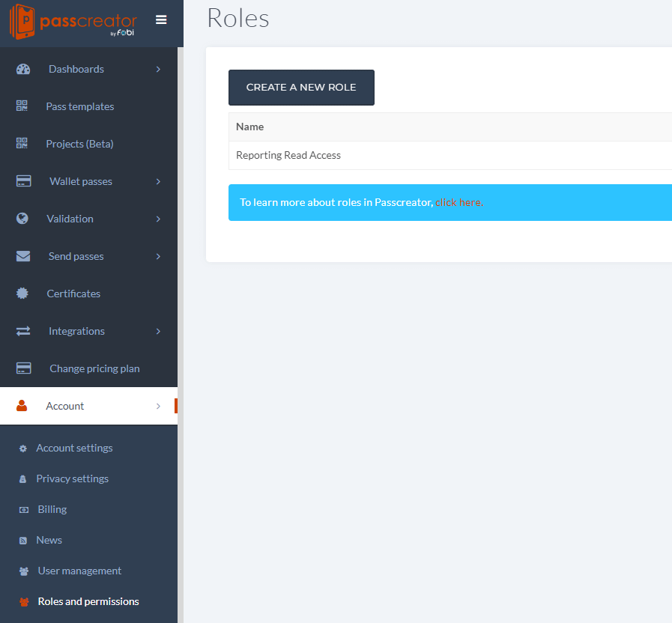Go to Billing page
This screenshot has width=672, height=623.
(x=52, y=509)
